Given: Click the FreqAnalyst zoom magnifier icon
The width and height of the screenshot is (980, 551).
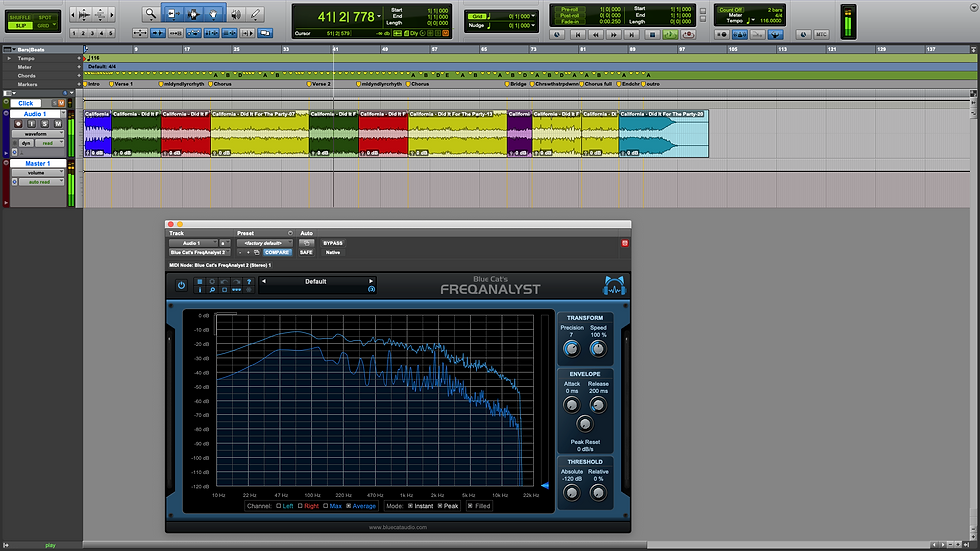Looking at the screenshot, I should 212,290.
